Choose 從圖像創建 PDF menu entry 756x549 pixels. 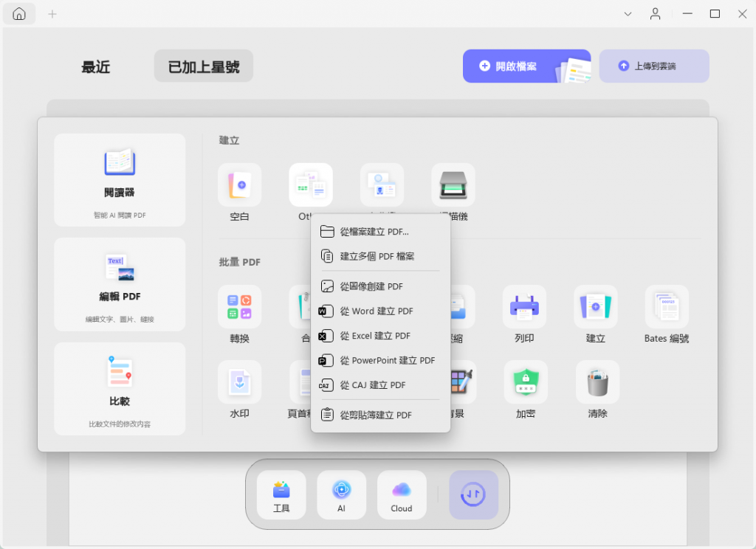[x=380, y=286]
